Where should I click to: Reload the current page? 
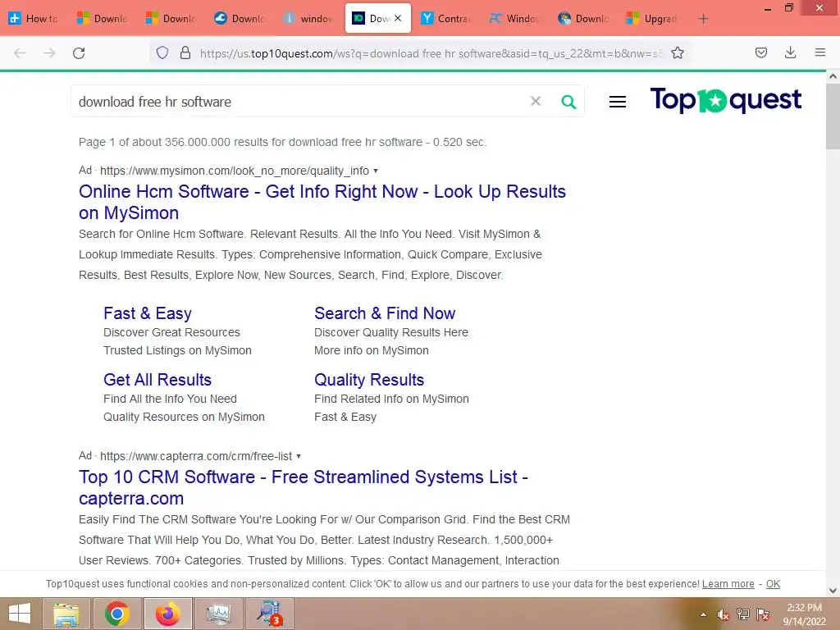click(x=79, y=53)
